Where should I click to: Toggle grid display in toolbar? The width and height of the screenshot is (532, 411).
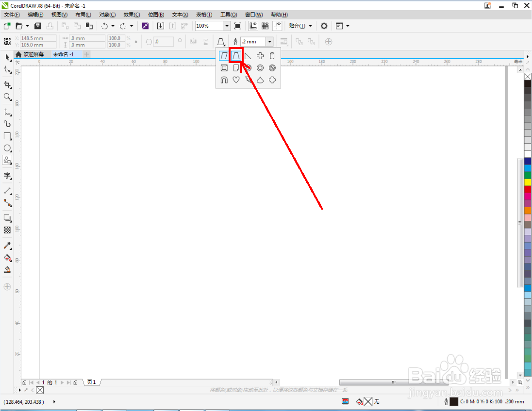pyautogui.click(x=265, y=26)
